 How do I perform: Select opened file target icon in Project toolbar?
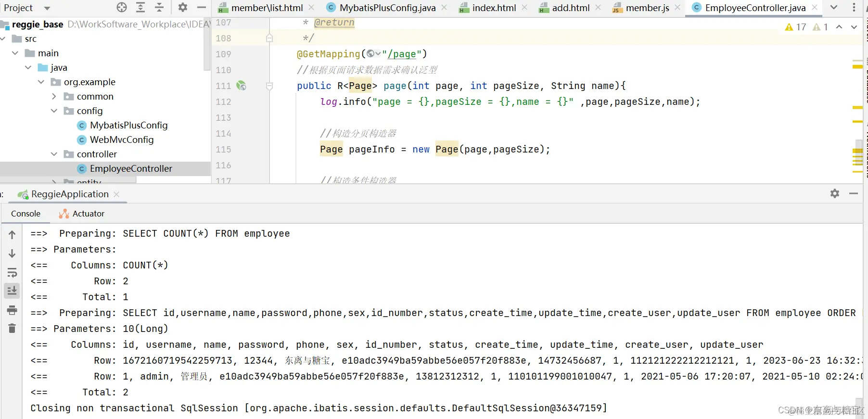coord(122,7)
